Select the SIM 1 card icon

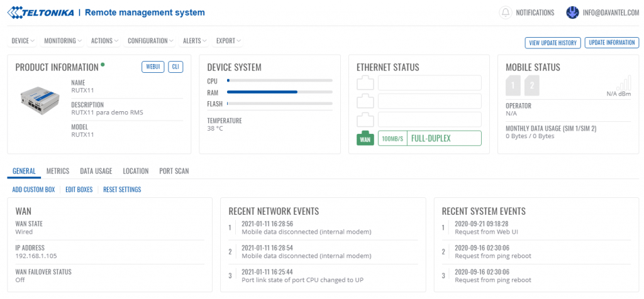(513, 85)
